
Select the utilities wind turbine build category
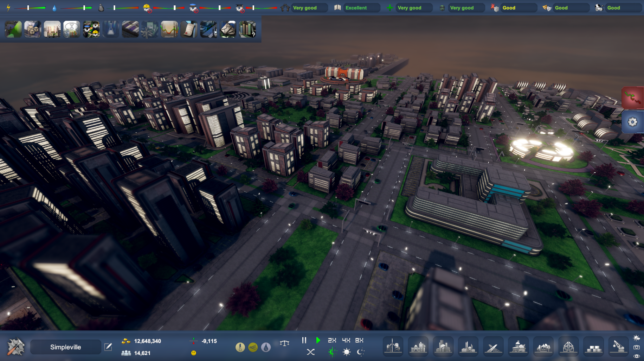pyautogui.click(x=393, y=346)
